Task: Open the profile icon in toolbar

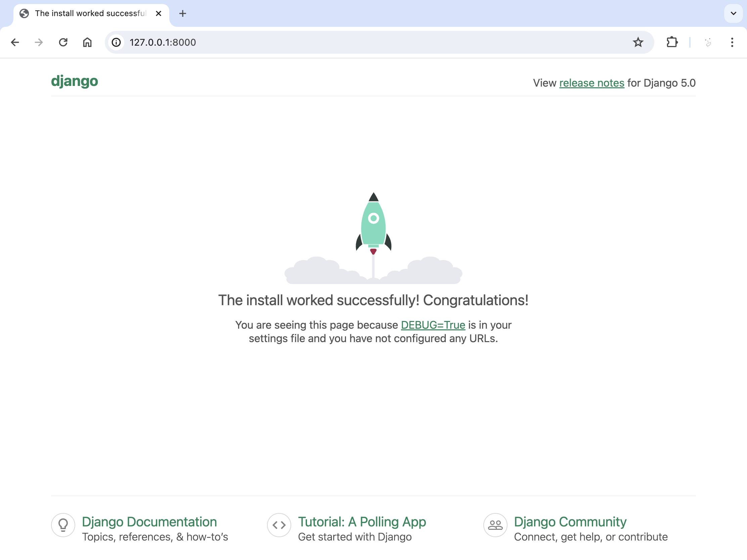Action: click(x=708, y=42)
